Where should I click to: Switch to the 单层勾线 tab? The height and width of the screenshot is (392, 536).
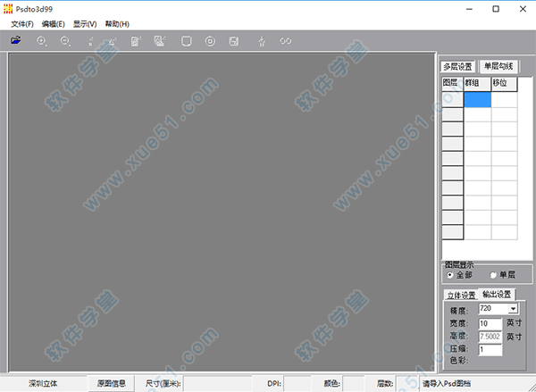(x=498, y=66)
